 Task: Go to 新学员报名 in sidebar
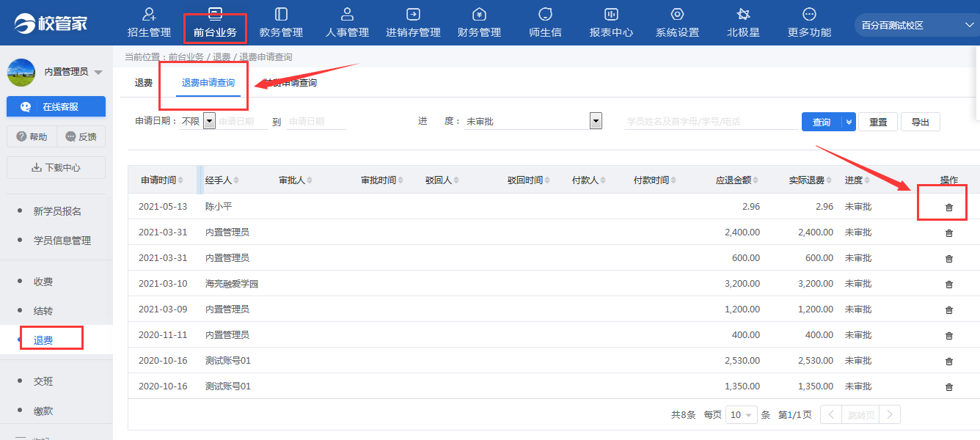click(x=57, y=211)
